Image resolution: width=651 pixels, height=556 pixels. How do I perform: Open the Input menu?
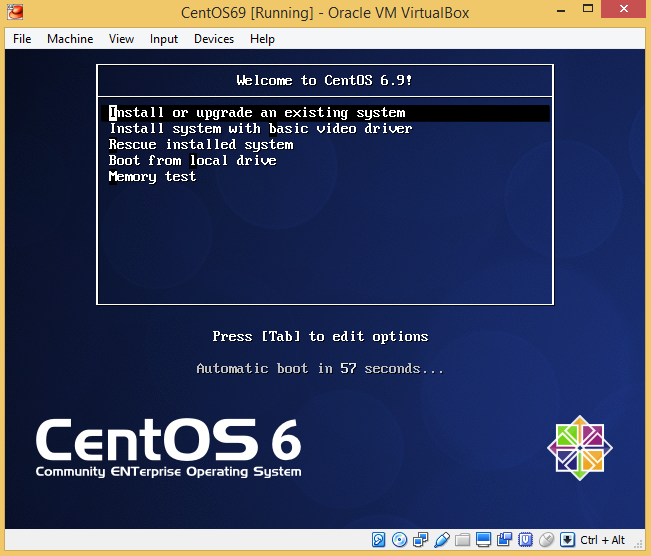tap(164, 39)
